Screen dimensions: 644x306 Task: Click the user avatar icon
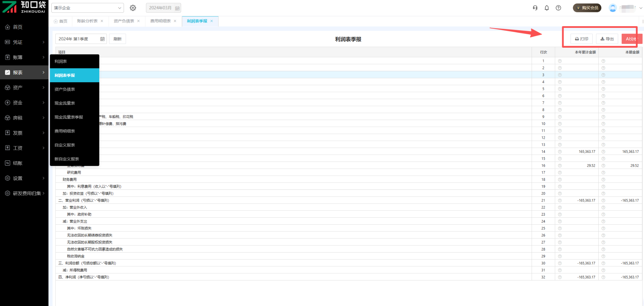612,8
